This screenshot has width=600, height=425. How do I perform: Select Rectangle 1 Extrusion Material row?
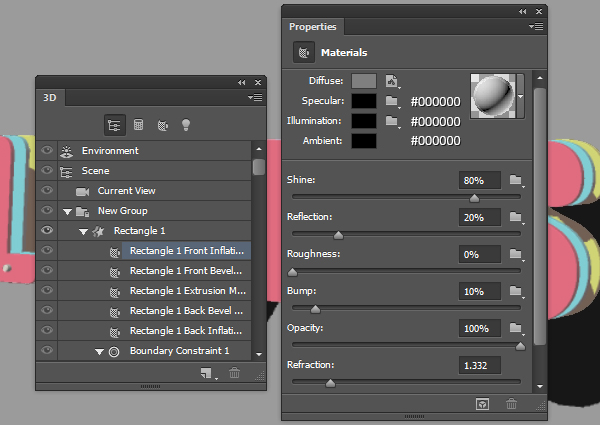click(x=188, y=291)
